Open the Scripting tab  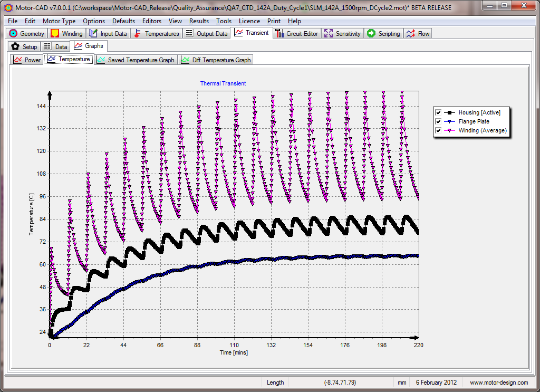[x=384, y=33]
